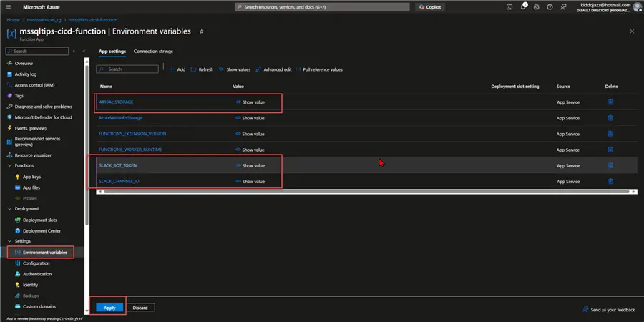Open Diagnose and solve problems
This screenshot has width=644, height=322.
[43, 107]
